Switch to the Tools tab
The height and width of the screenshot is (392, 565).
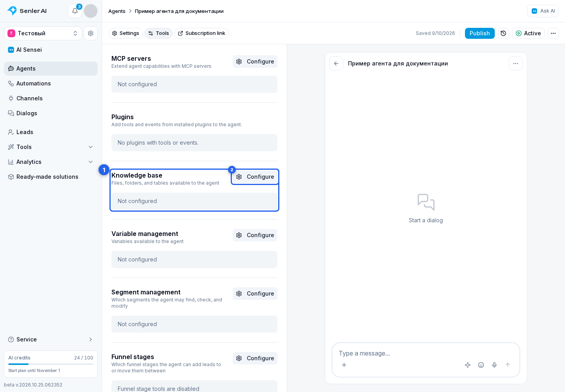[159, 33]
